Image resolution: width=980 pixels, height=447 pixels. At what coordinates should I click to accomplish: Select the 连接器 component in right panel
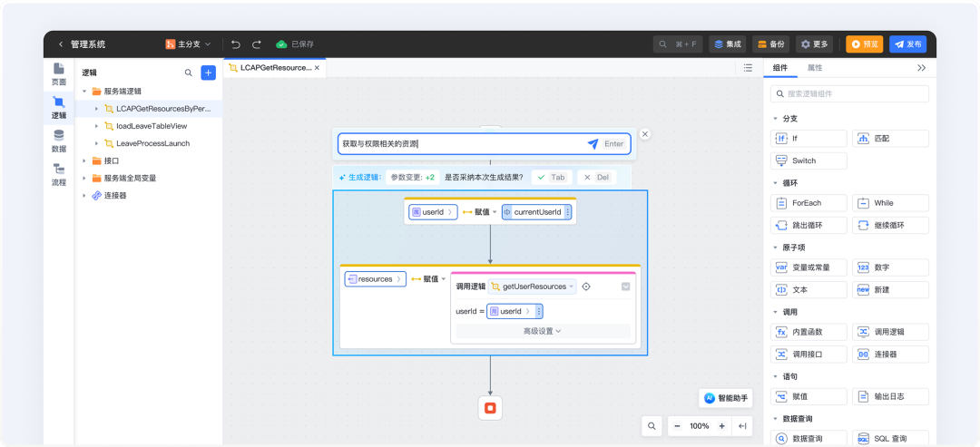pyautogui.click(x=891, y=355)
